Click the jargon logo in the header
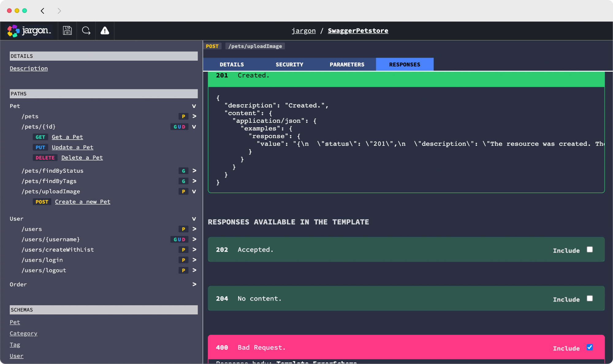 pos(29,31)
